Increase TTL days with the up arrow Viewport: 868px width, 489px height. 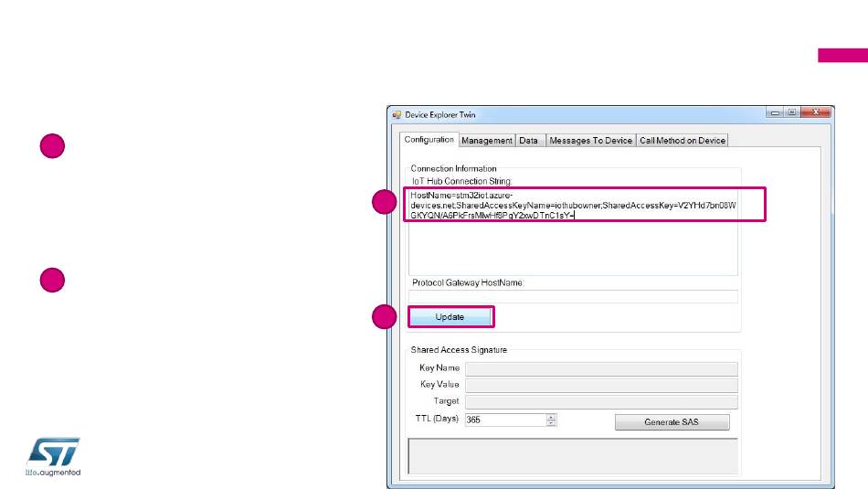click(551, 417)
